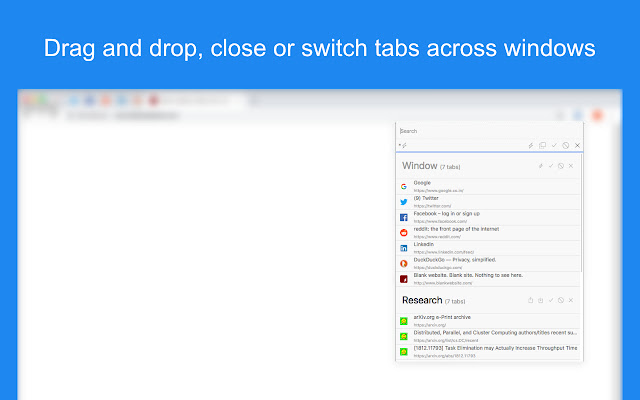This screenshot has width=640, height=400.
Task: Close the Window group with its X icon
Action: (x=571, y=166)
